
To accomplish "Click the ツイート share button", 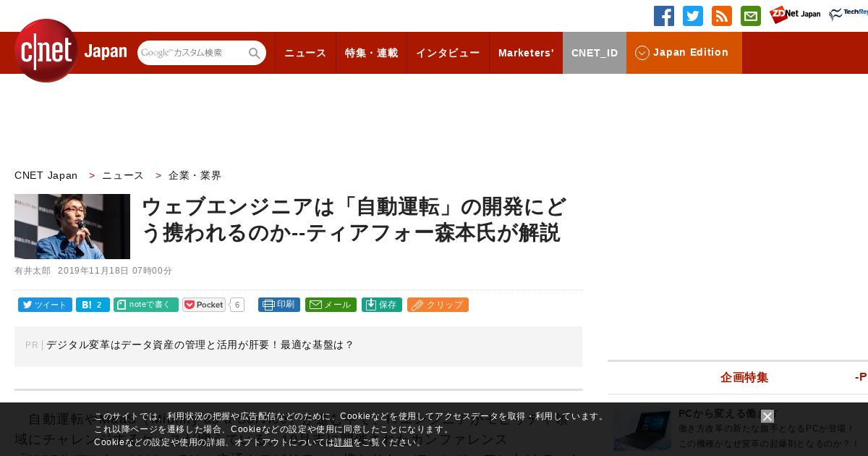I will tap(45, 305).
